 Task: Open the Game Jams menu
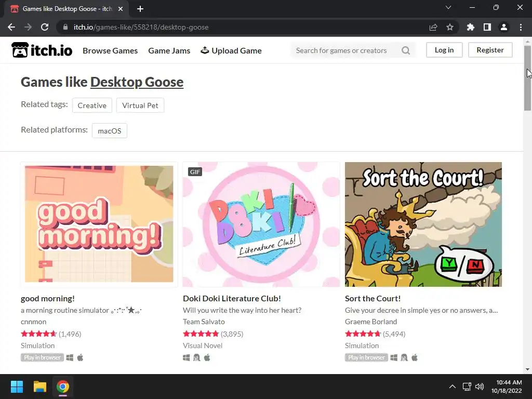tap(169, 50)
